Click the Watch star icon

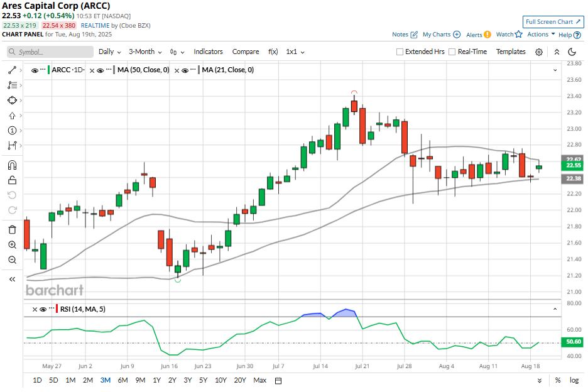(519, 34)
